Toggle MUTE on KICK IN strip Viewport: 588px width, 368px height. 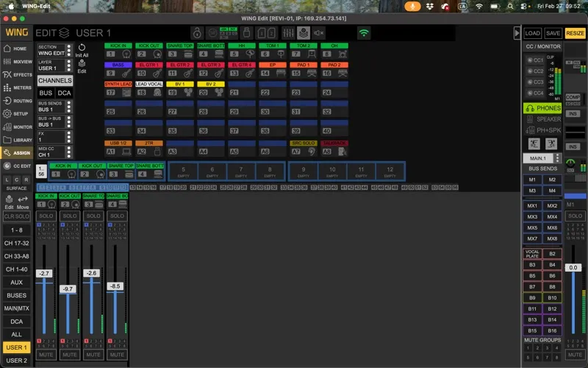pyautogui.click(x=46, y=355)
